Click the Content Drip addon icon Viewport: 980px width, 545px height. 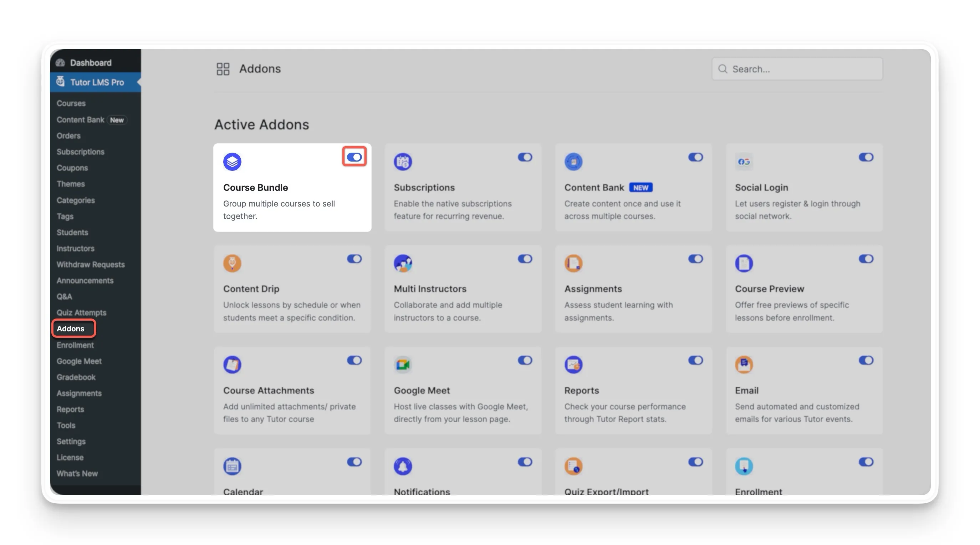click(x=232, y=263)
